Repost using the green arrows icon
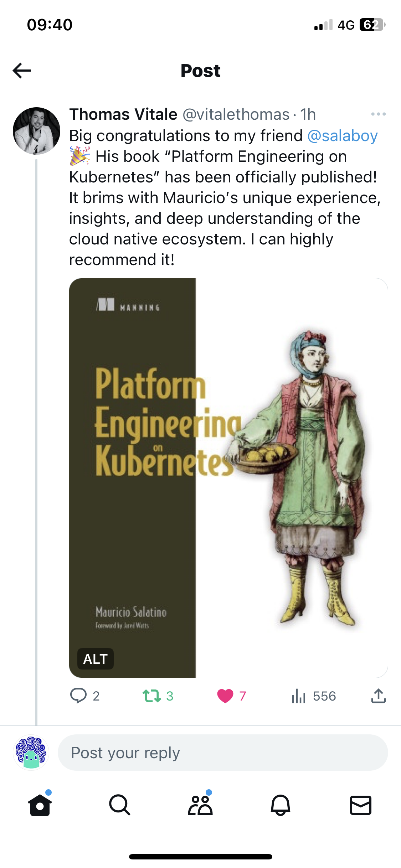Screen dimensions: 401x868 tap(152, 696)
